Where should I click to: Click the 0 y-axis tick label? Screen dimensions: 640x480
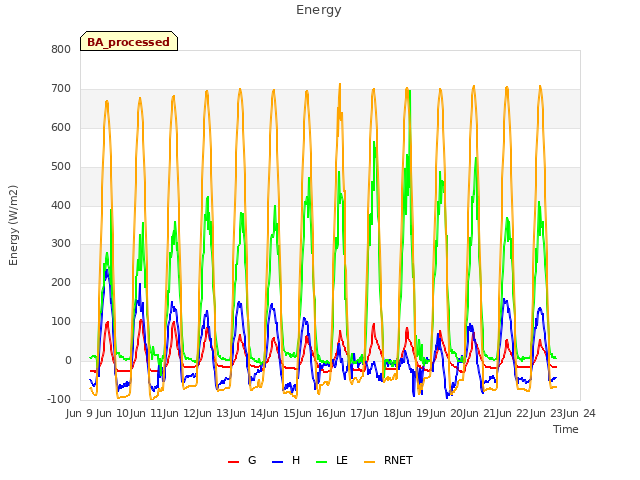(68, 360)
